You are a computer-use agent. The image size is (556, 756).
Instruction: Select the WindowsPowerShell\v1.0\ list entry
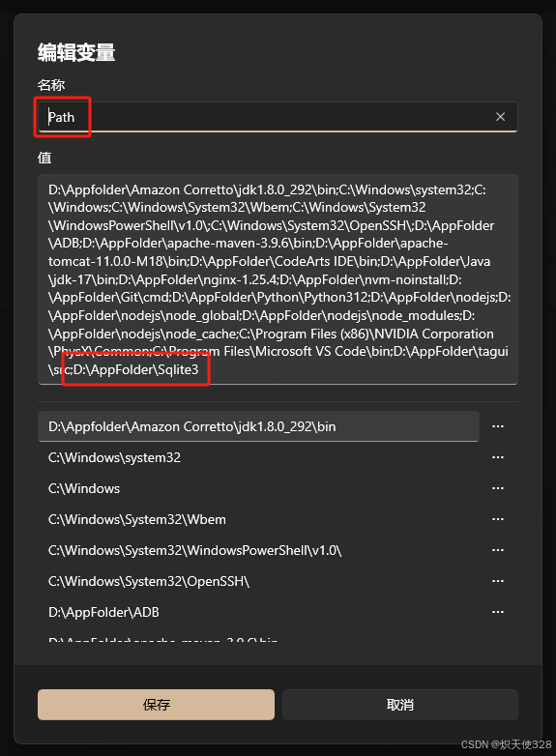[258, 550]
